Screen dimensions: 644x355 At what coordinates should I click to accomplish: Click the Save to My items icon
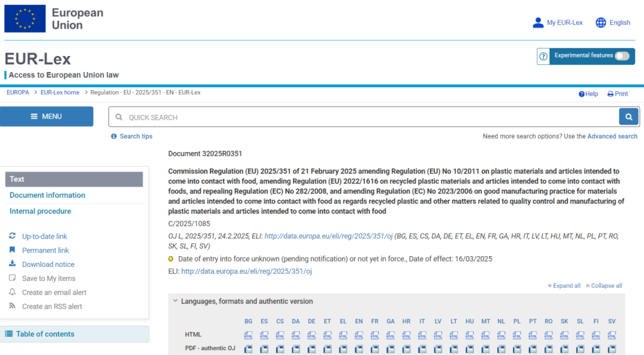point(13,278)
